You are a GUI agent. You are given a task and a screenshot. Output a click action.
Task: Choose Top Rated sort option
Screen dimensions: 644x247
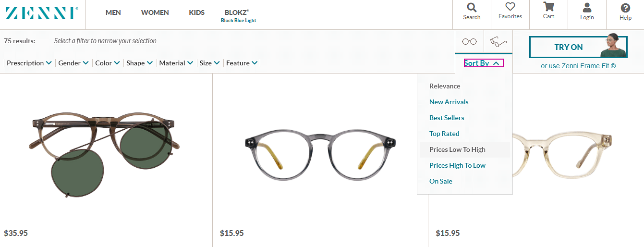pos(444,134)
